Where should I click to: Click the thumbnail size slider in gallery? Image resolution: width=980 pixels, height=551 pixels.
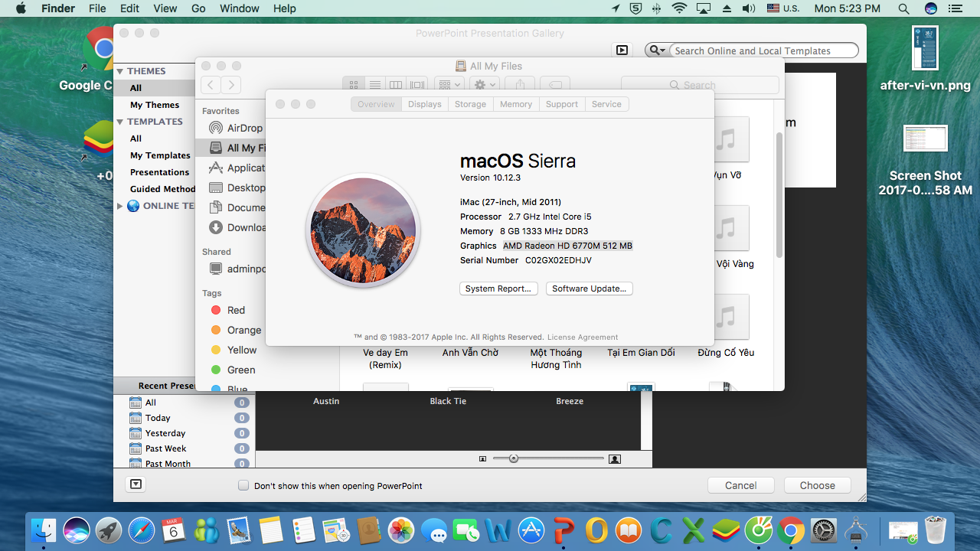[514, 458]
